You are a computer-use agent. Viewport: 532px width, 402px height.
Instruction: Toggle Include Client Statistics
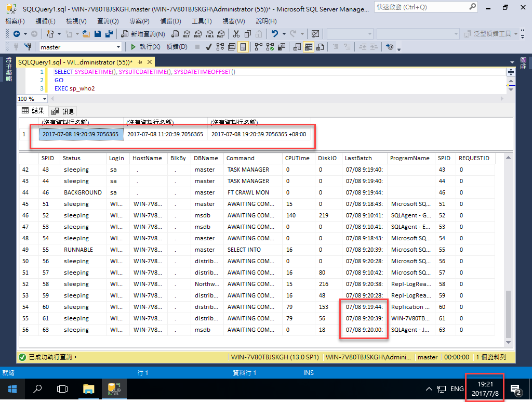[x=281, y=46]
